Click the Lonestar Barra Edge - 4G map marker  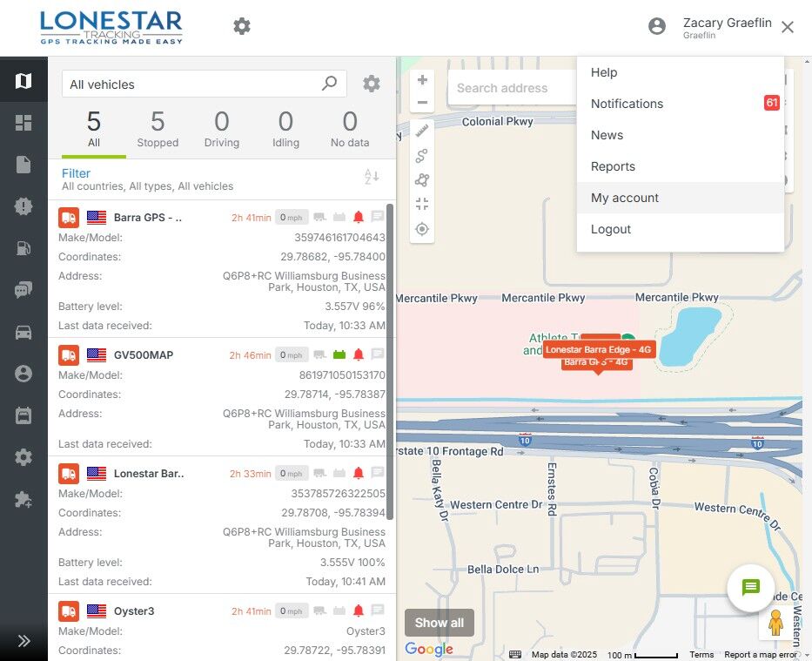click(x=599, y=350)
